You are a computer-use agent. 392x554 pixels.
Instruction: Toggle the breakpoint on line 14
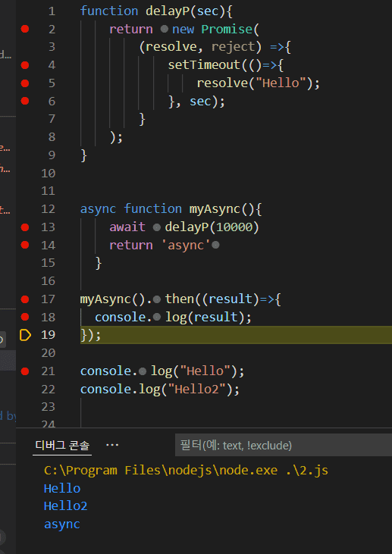pyautogui.click(x=25, y=245)
